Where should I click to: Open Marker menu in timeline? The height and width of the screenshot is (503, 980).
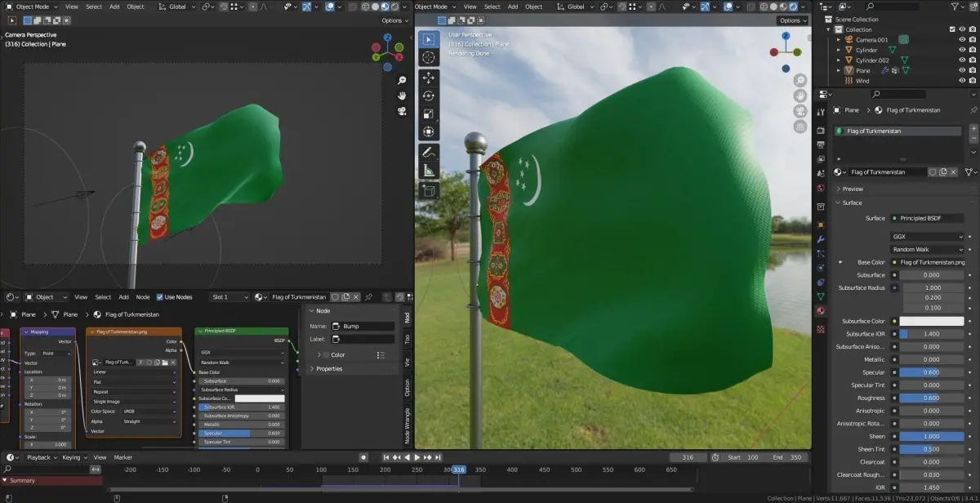pyautogui.click(x=123, y=457)
